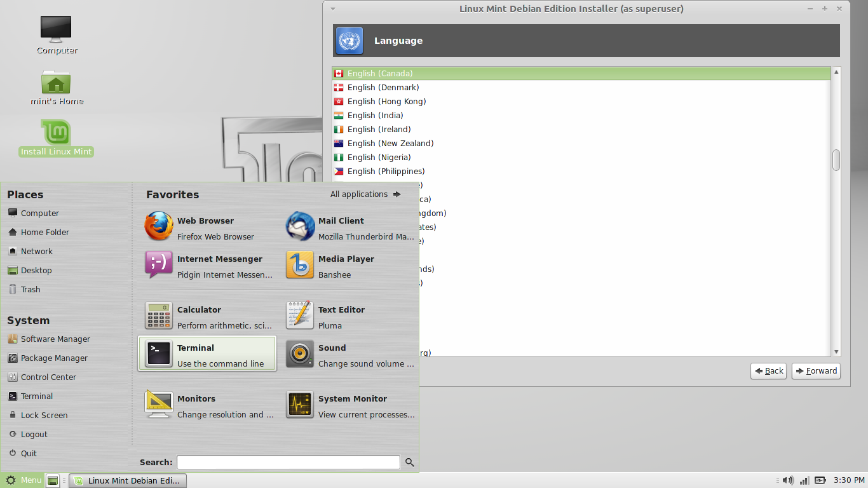
Task: Select English (Hong Kong) language
Action: click(x=581, y=102)
